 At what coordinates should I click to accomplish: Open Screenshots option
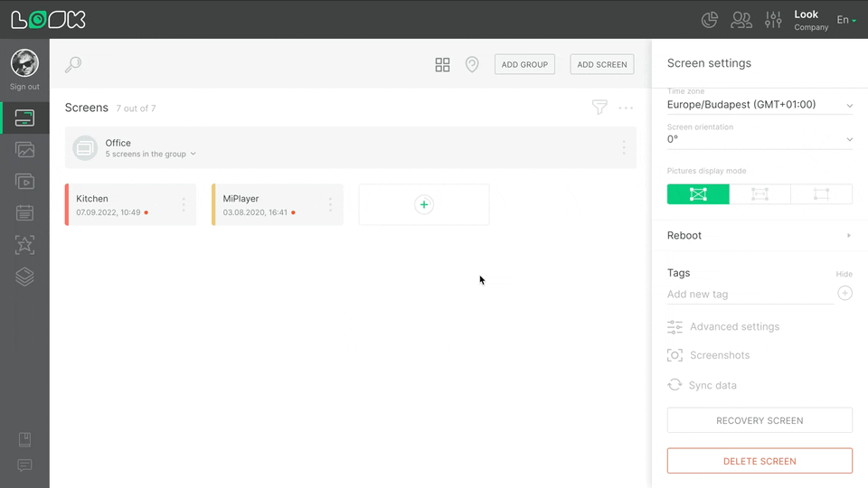coord(719,355)
